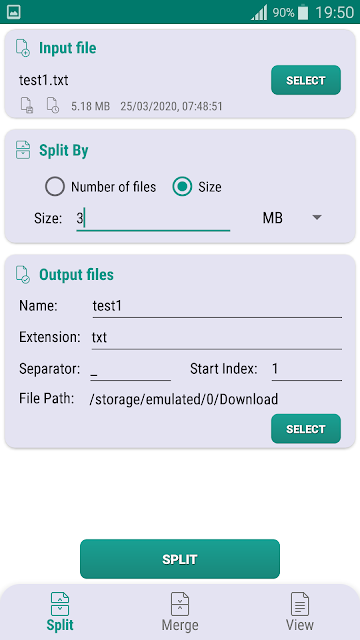Tap the Merge icon in bottom bar
The height and width of the screenshot is (640, 360).
coord(180,604)
